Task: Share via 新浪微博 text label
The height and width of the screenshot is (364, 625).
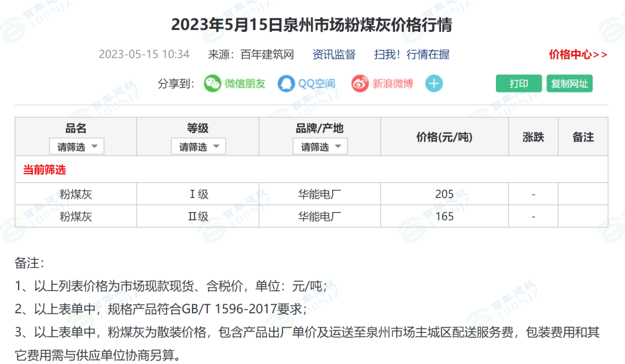Action: coord(392,83)
